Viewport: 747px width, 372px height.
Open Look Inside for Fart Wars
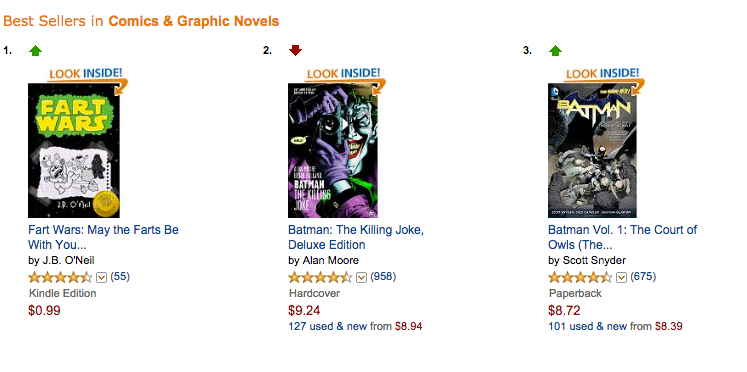pyautogui.click(x=88, y=77)
